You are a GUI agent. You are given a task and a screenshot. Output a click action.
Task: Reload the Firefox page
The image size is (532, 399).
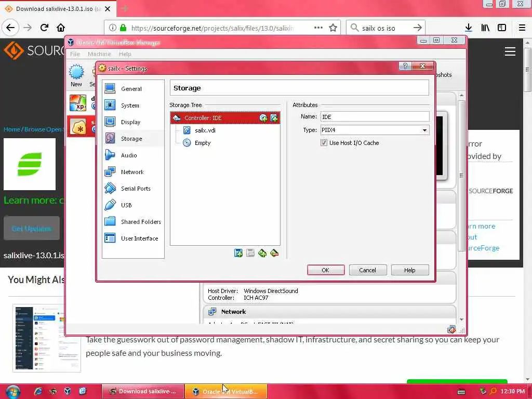[44, 28]
